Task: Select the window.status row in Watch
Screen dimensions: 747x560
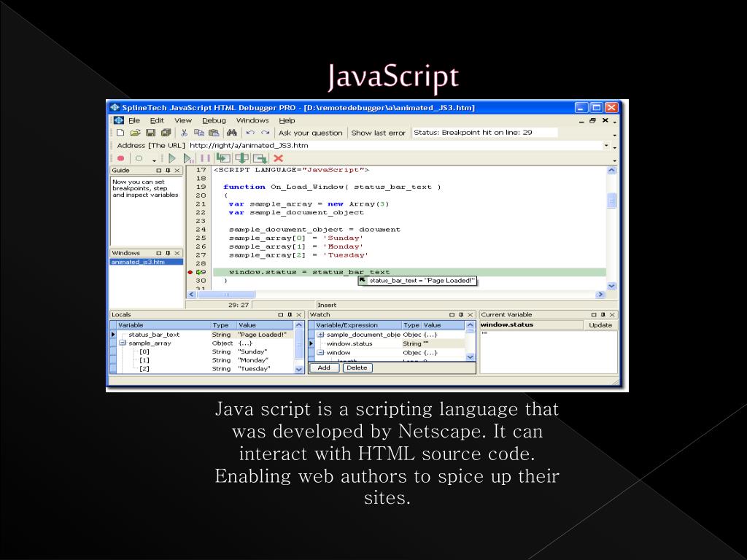Action: pos(390,344)
